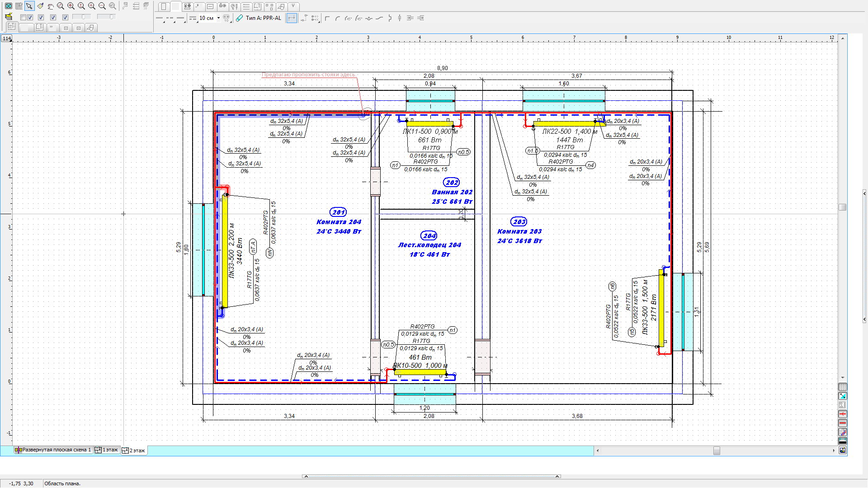Screen dimensions: 868x488
Task: Select the paintbrush format tool
Action: pos(40,6)
